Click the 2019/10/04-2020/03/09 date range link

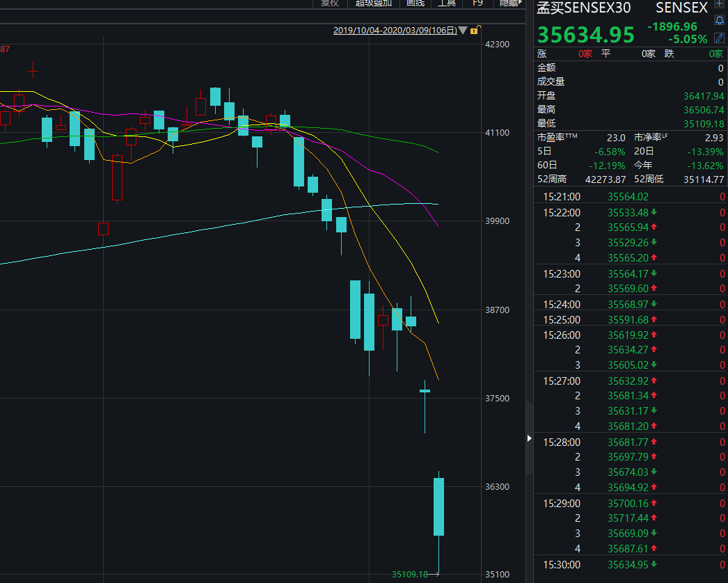click(395, 31)
